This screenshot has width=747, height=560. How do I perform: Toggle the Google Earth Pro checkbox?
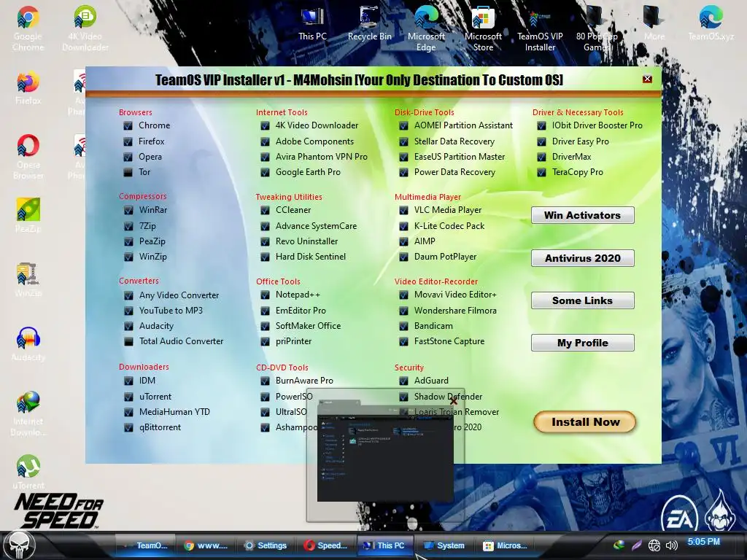coord(265,172)
